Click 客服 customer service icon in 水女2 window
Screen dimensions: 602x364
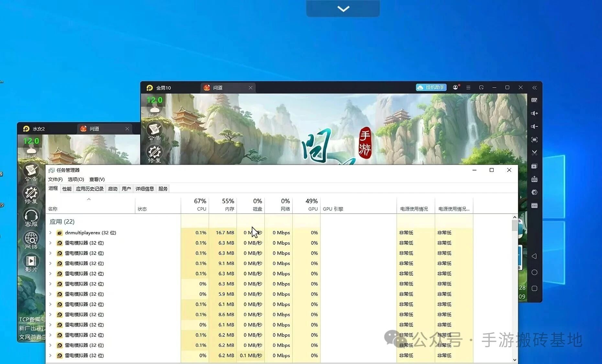[31, 218]
